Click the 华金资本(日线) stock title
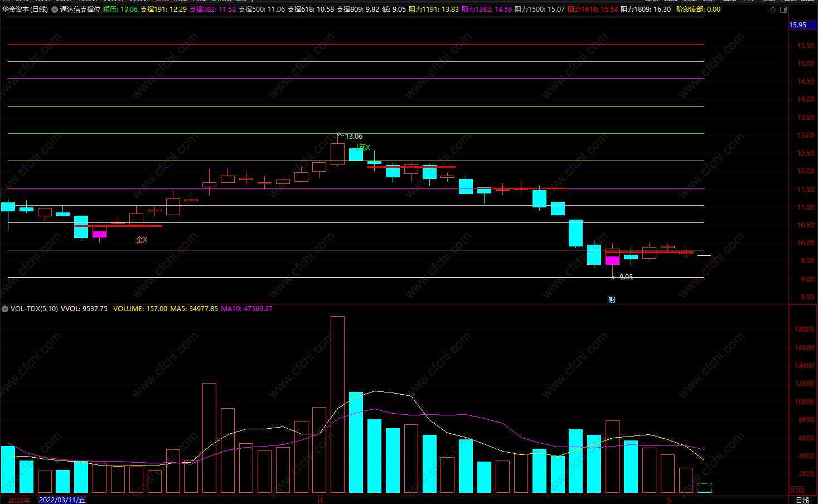Screen dimensions: 818x504 coord(25,9)
